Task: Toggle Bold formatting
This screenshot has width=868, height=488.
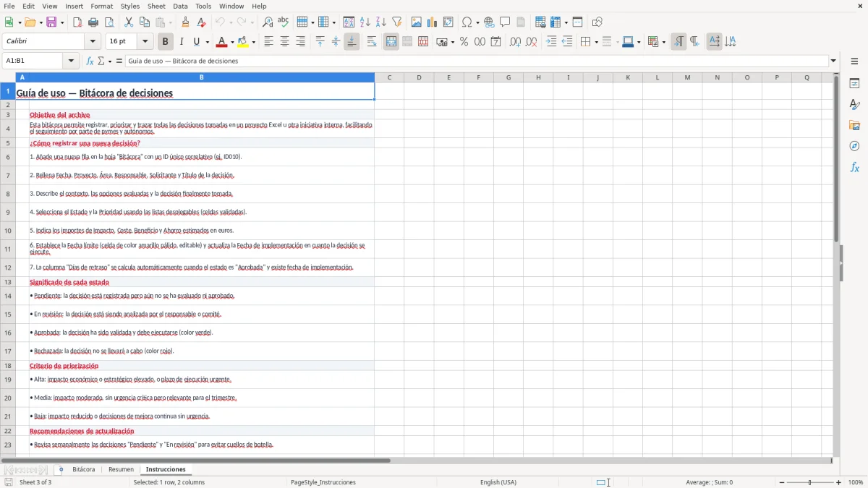Action: click(x=165, y=42)
